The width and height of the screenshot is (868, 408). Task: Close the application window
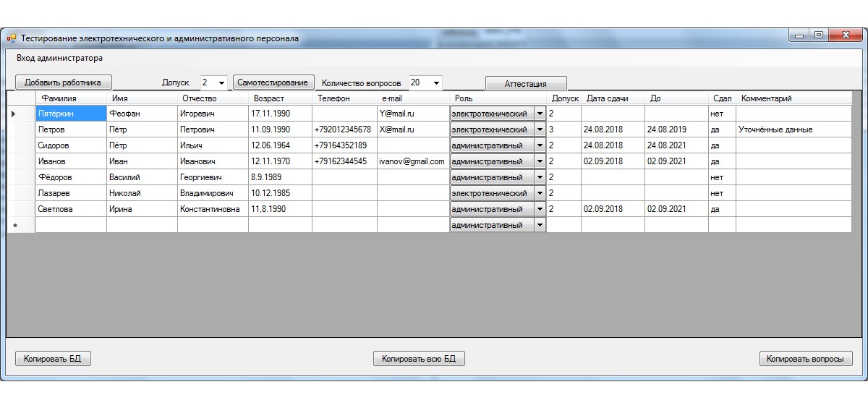point(844,35)
